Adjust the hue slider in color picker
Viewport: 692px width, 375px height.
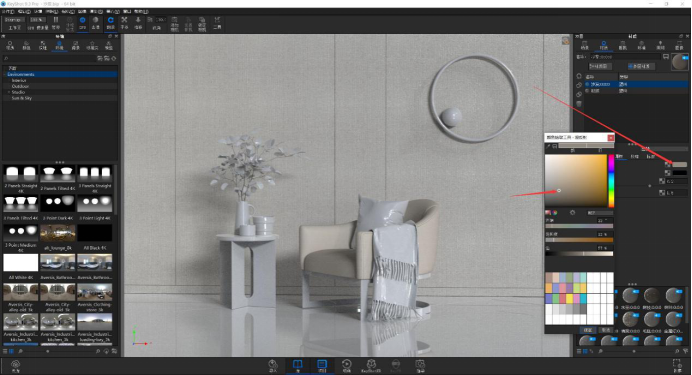tap(579, 226)
